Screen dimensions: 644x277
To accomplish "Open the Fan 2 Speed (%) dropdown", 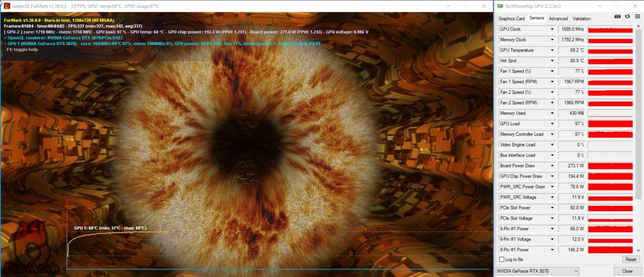I will 553,92.
